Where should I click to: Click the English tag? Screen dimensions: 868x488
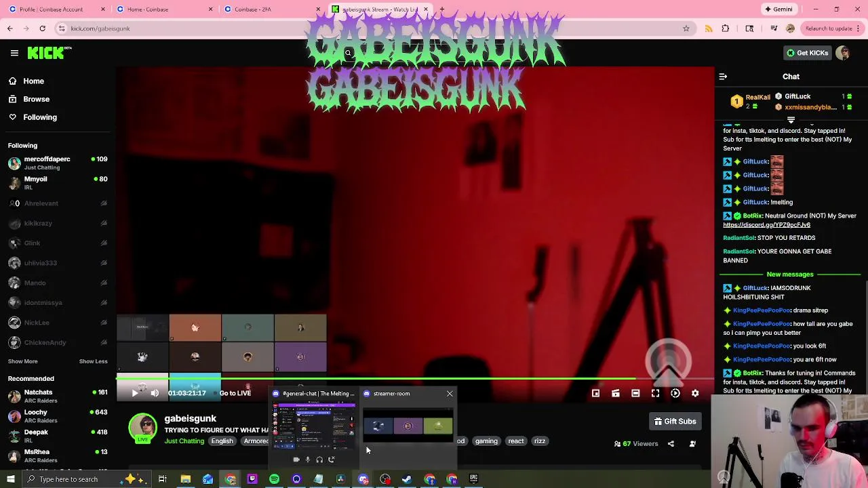click(x=222, y=441)
